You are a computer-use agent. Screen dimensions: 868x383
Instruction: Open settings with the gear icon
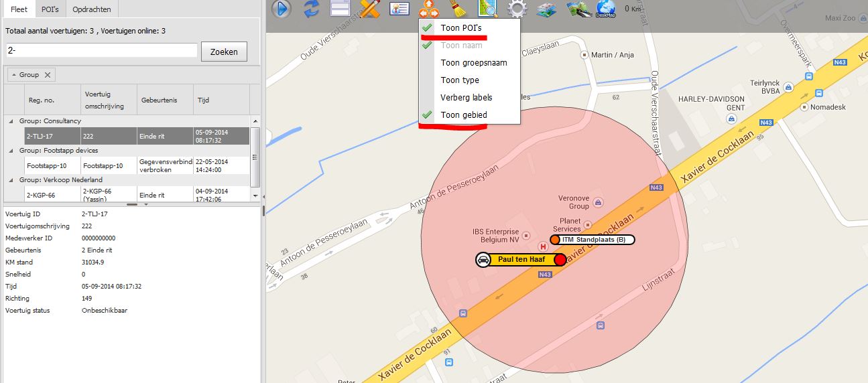[516, 9]
